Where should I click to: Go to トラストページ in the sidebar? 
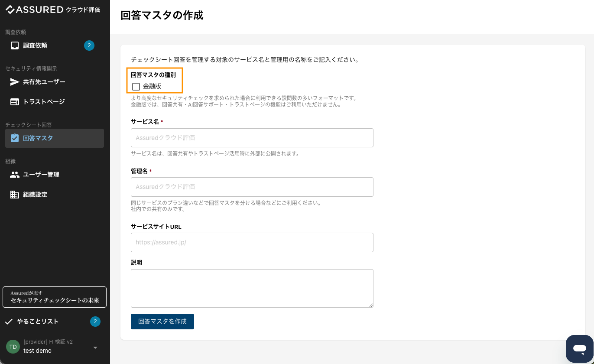click(55, 102)
